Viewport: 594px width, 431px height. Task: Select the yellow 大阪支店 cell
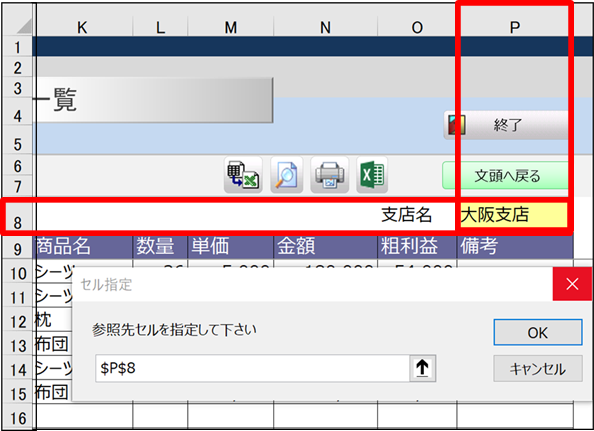coord(514,215)
